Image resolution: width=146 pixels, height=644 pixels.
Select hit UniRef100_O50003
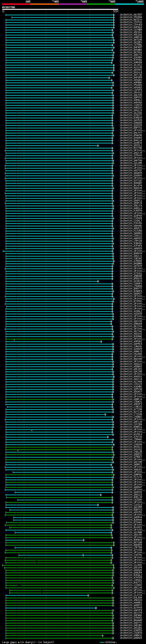[x=131, y=93]
